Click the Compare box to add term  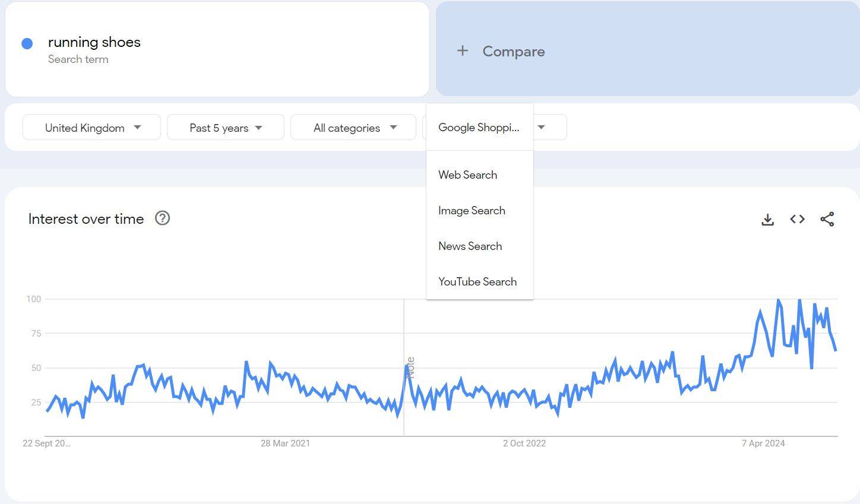tap(648, 49)
